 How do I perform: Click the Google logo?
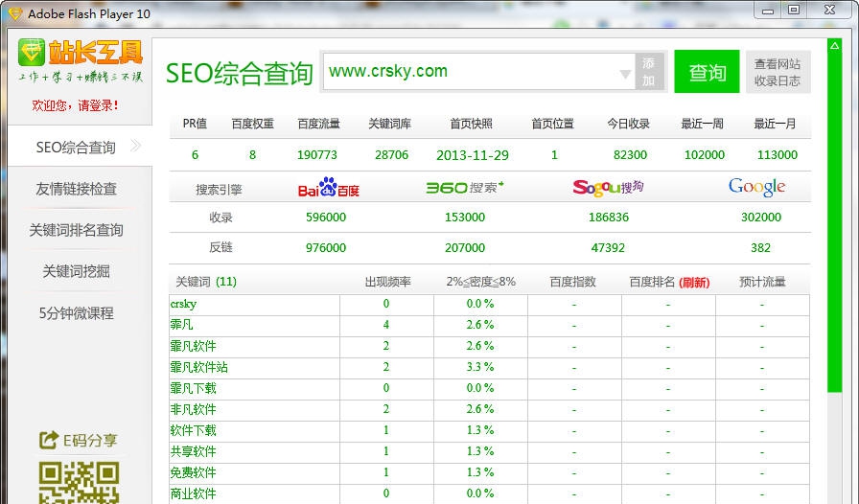(x=757, y=187)
